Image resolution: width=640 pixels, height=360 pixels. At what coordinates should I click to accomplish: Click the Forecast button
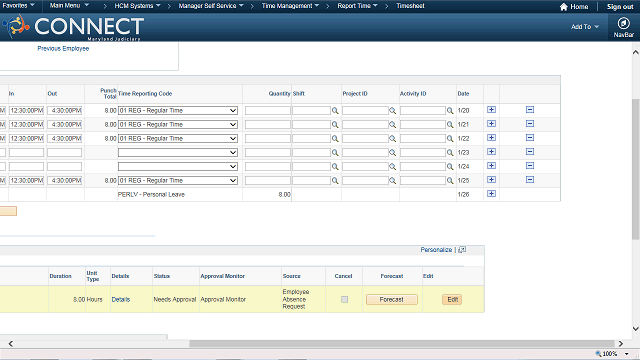tap(391, 300)
